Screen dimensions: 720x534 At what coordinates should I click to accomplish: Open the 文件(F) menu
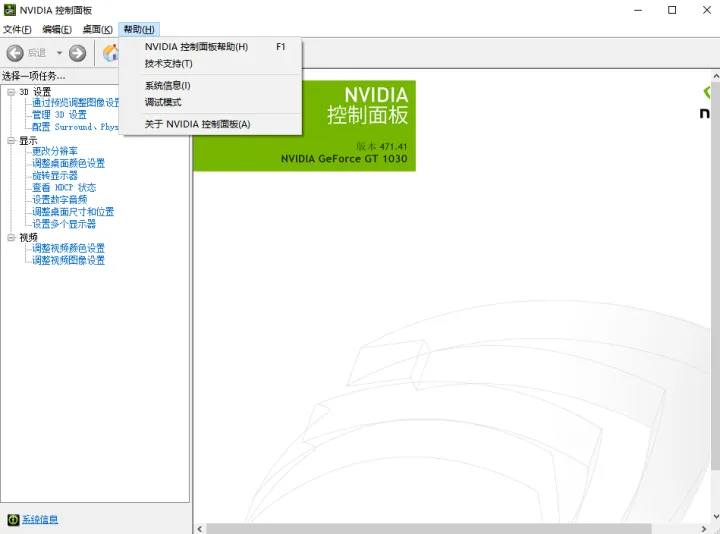17,29
